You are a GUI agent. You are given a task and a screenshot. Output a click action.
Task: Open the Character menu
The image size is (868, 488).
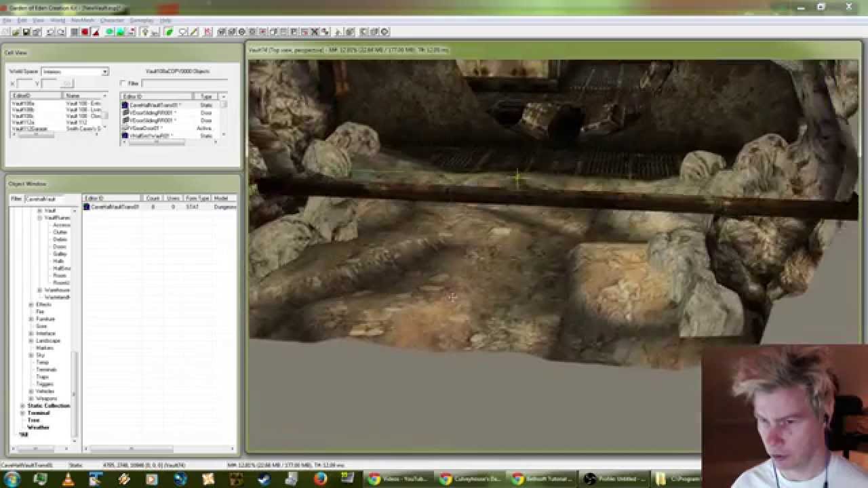tap(112, 20)
